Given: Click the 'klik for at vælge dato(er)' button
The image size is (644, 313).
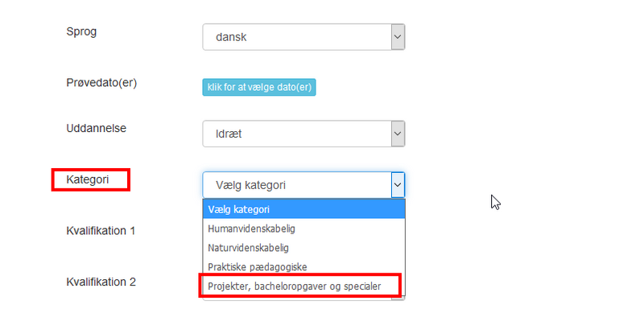Looking at the screenshot, I should point(258,87).
